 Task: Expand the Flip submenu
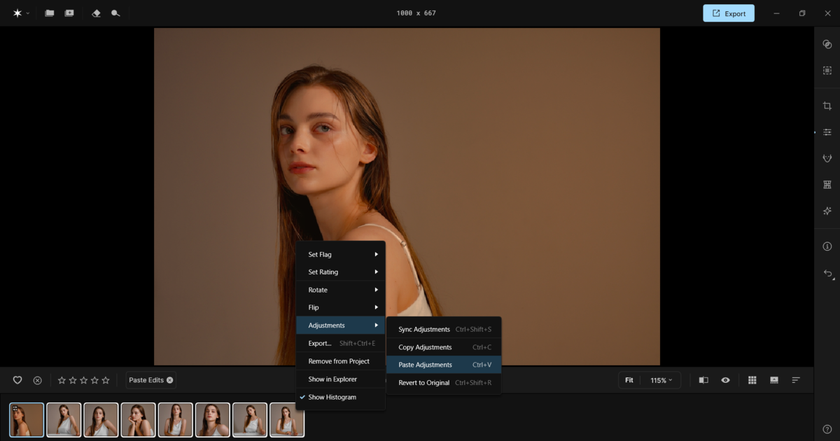point(340,308)
